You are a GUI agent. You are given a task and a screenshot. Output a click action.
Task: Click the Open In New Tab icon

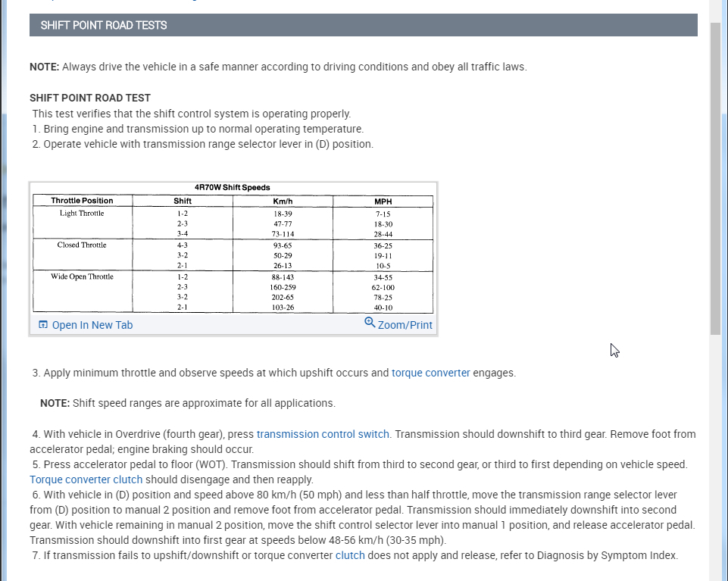(43, 325)
